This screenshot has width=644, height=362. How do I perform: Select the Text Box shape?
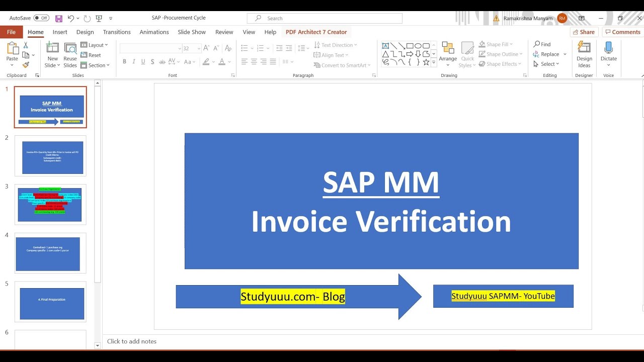pos(386,46)
